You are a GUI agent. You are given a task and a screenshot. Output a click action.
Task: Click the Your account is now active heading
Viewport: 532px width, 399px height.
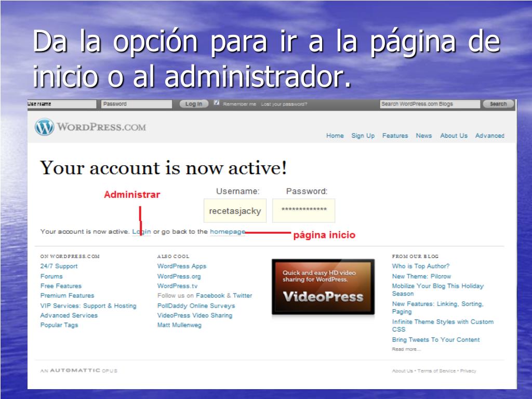click(164, 168)
